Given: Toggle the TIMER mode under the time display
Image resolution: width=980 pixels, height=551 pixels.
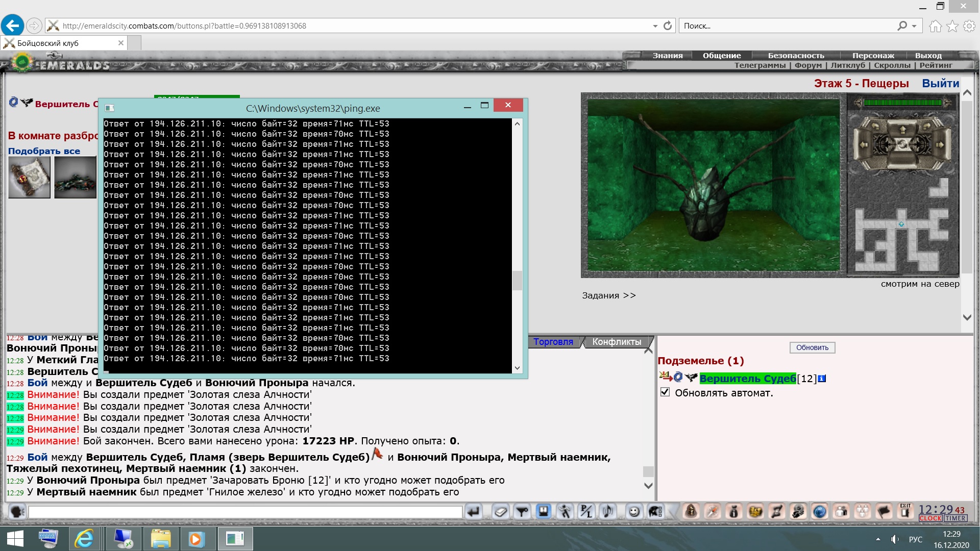Looking at the screenshot, I should tap(955, 518).
